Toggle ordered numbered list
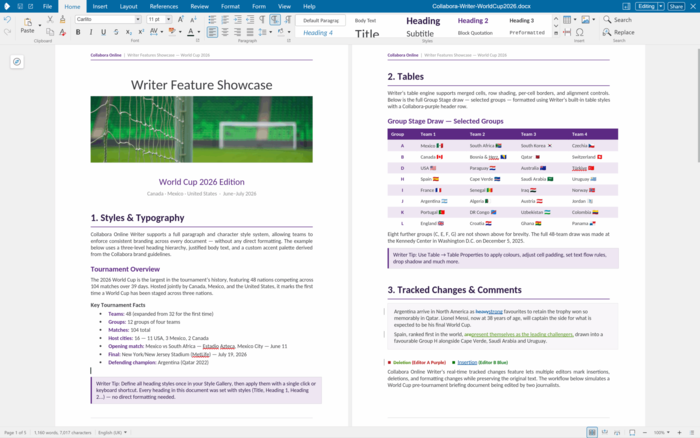Screen dimensions: 700x438 [225, 19]
